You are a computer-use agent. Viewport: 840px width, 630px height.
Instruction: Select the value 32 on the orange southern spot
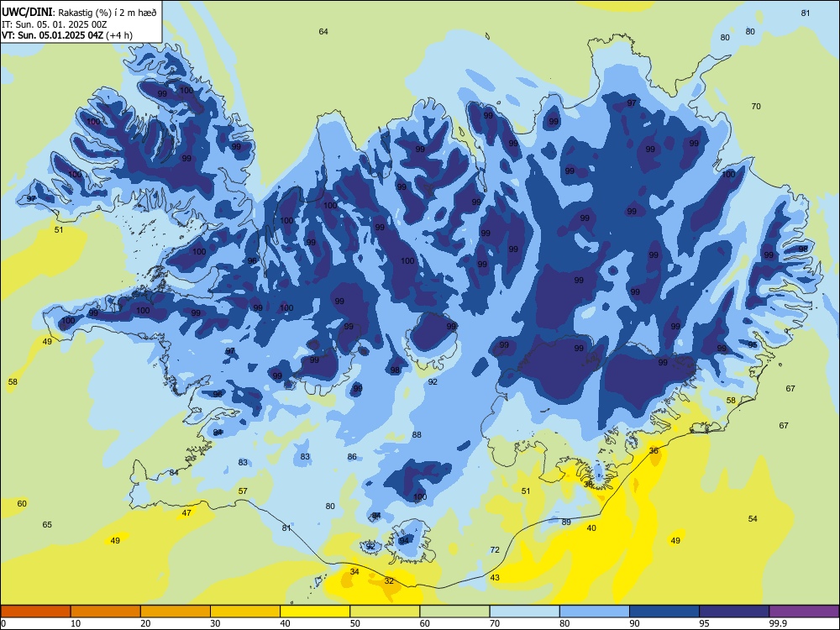390,580
